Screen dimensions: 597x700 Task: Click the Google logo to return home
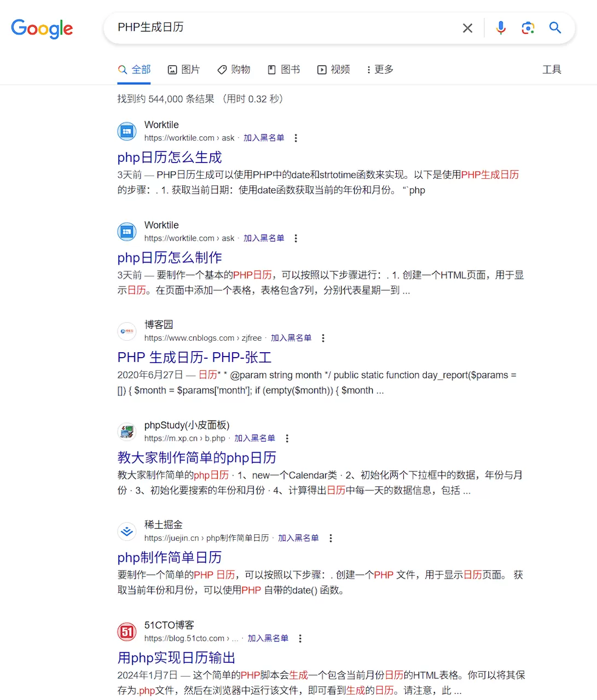point(42,30)
